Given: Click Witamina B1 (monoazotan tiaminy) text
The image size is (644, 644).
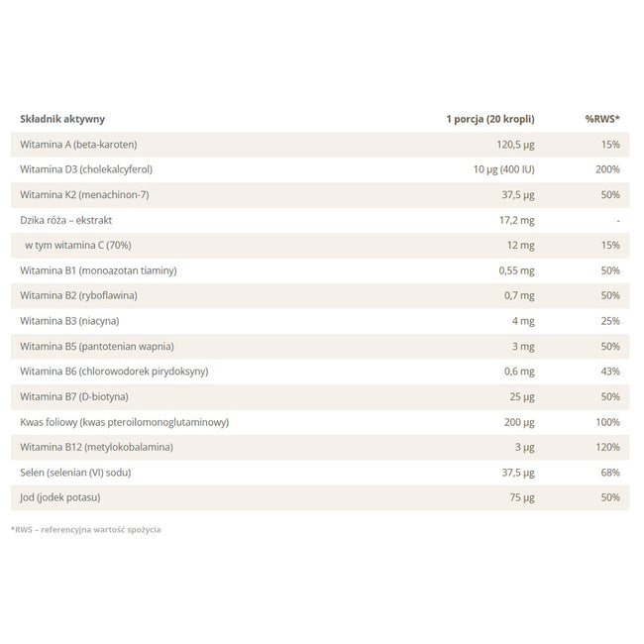Looking at the screenshot, I should 98,270.
